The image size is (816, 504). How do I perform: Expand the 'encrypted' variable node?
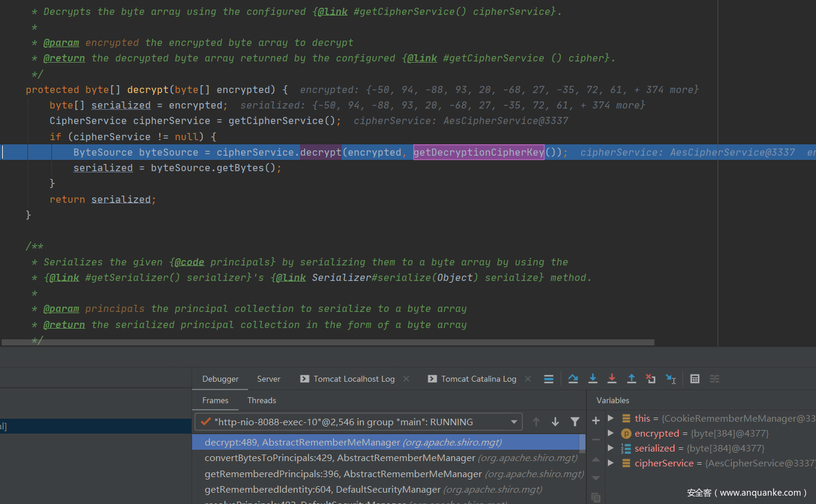[611, 433]
